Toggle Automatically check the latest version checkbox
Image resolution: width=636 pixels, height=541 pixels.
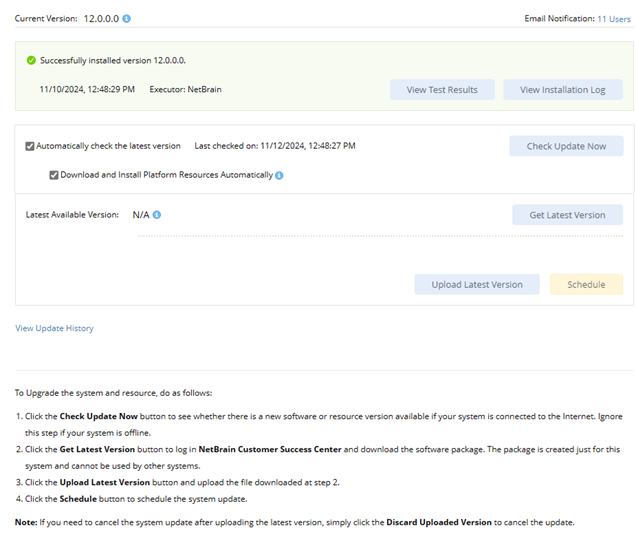[30, 146]
